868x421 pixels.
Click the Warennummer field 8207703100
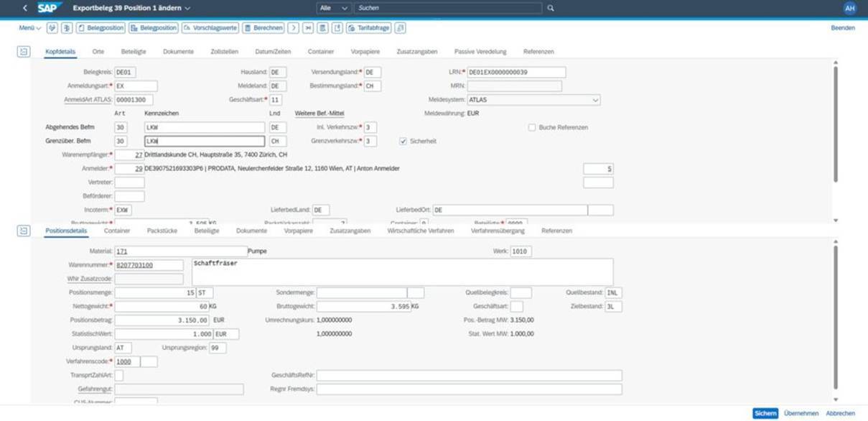(x=149, y=265)
